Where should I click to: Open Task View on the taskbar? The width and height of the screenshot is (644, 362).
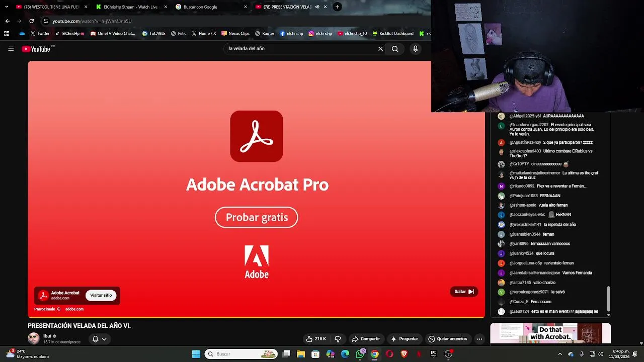click(286, 354)
